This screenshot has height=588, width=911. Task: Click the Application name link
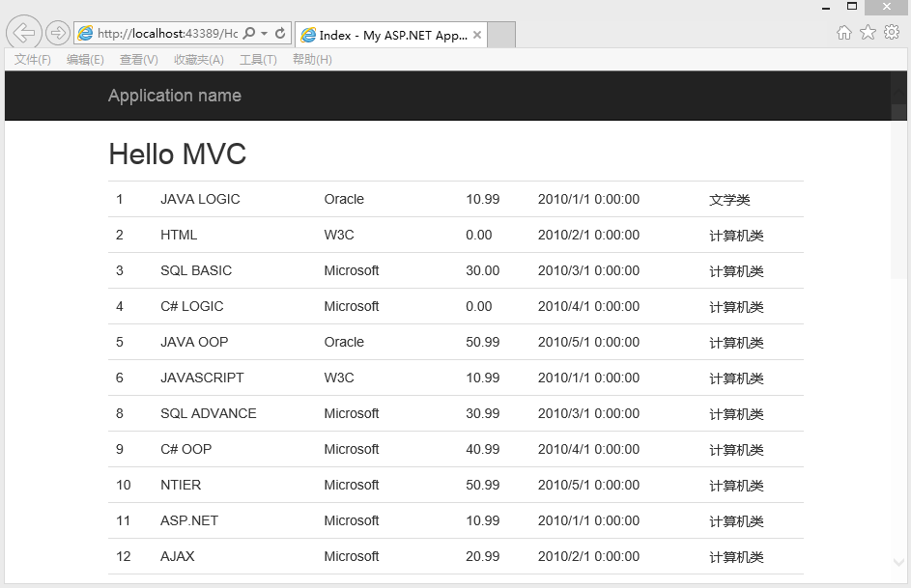click(x=174, y=96)
